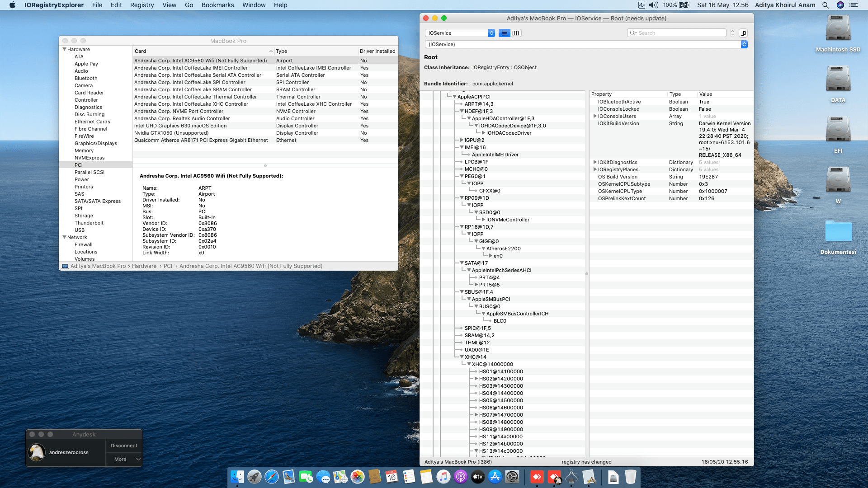
Task: Collapse the PEG0@1 tree node
Action: (462, 176)
